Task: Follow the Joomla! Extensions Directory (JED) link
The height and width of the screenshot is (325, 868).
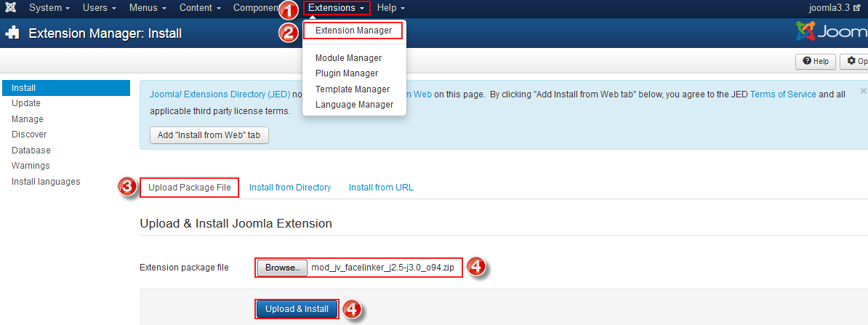Action: (x=220, y=94)
